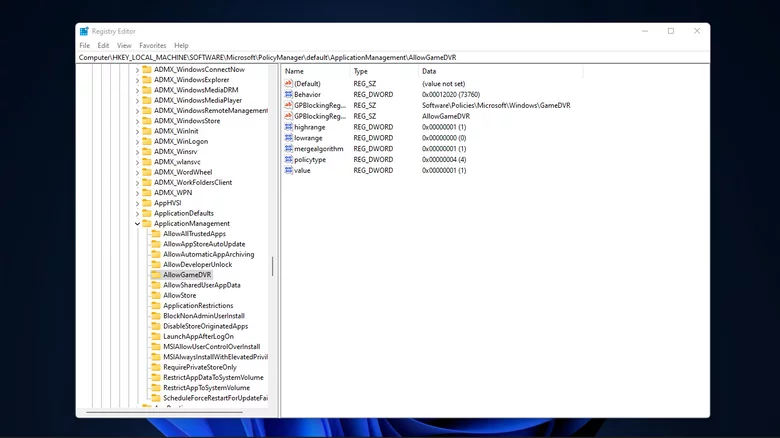The height and width of the screenshot is (438, 780).
Task: Click the Behavior DWORD value icon
Action: tap(289, 94)
